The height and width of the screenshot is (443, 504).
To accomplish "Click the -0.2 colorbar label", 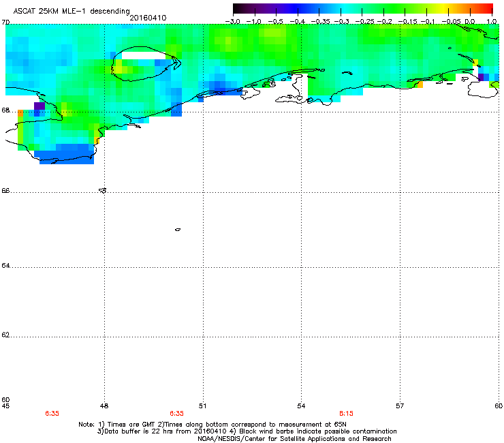I will 384,22.
